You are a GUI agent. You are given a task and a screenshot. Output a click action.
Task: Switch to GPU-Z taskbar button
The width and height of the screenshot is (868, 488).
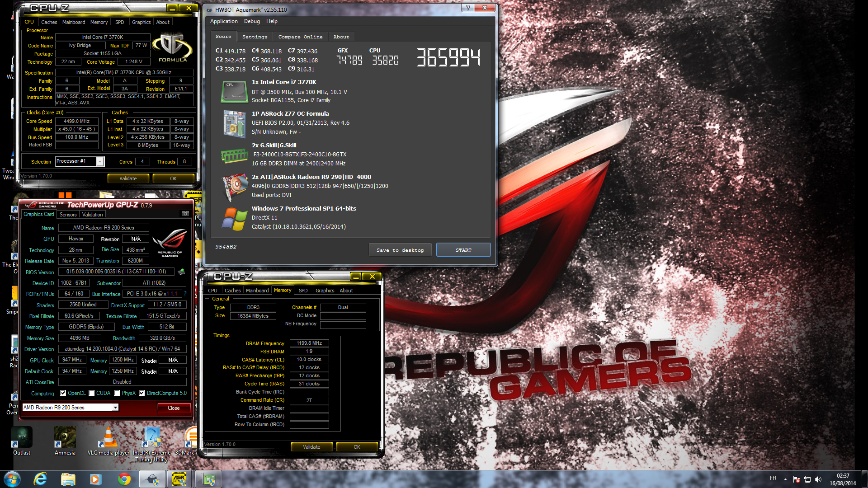(208, 479)
